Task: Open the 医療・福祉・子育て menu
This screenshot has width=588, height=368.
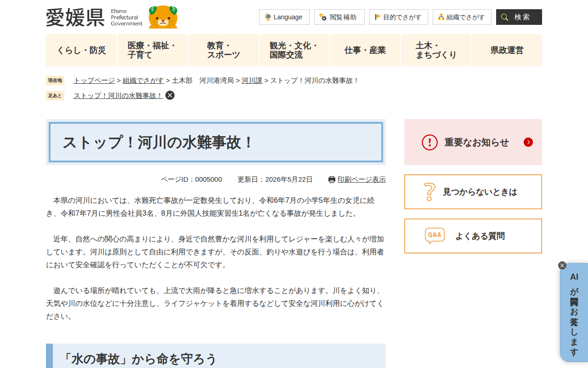Action: click(153, 50)
